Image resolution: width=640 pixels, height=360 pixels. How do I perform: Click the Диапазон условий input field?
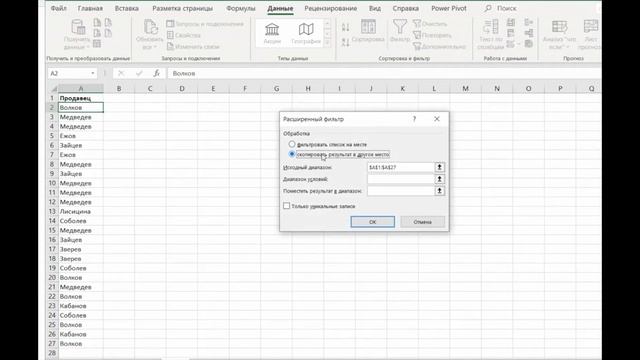click(400, 179)
